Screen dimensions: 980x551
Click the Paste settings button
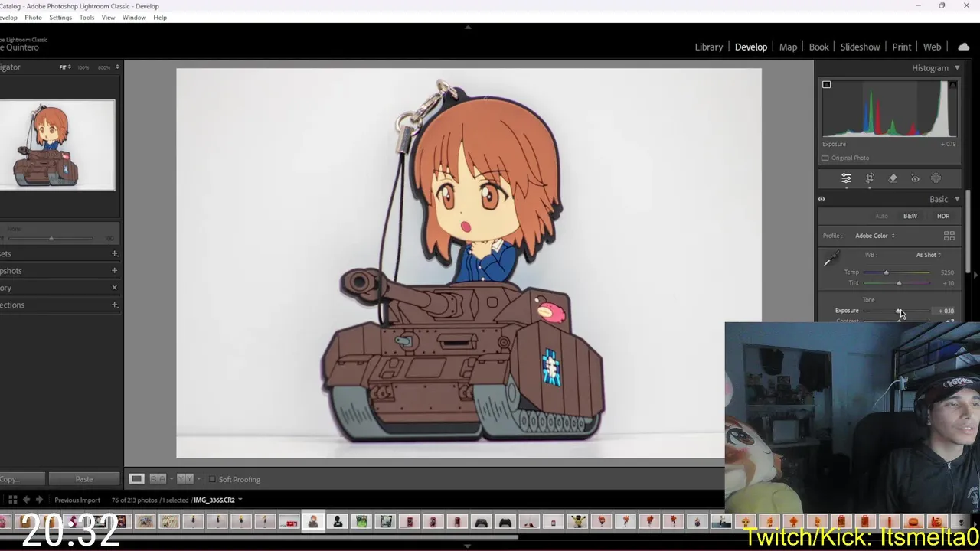pyautogui.click(x=84, y=479)
